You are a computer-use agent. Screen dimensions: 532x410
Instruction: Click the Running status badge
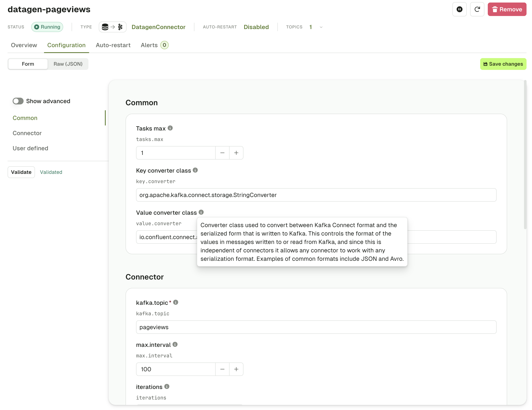pyautogui.click(x=47, y=27)
